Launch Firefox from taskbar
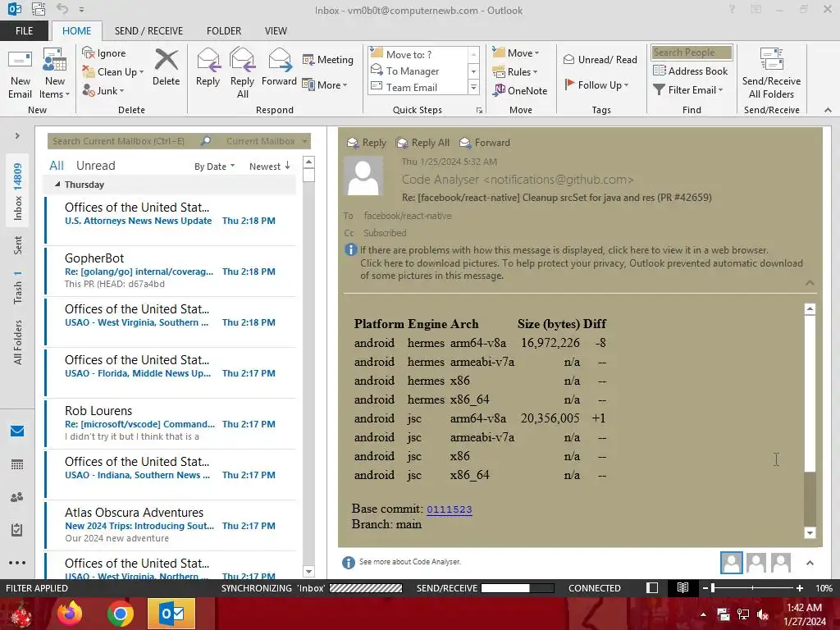The height and width of the screenshot is (630, 840). pyautogui.click(x=70, y=614)
